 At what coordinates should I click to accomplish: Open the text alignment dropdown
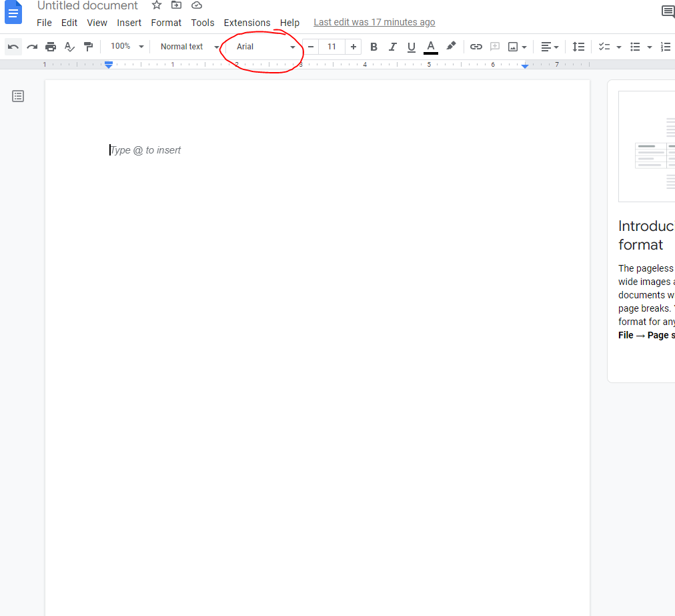(550, 47)
